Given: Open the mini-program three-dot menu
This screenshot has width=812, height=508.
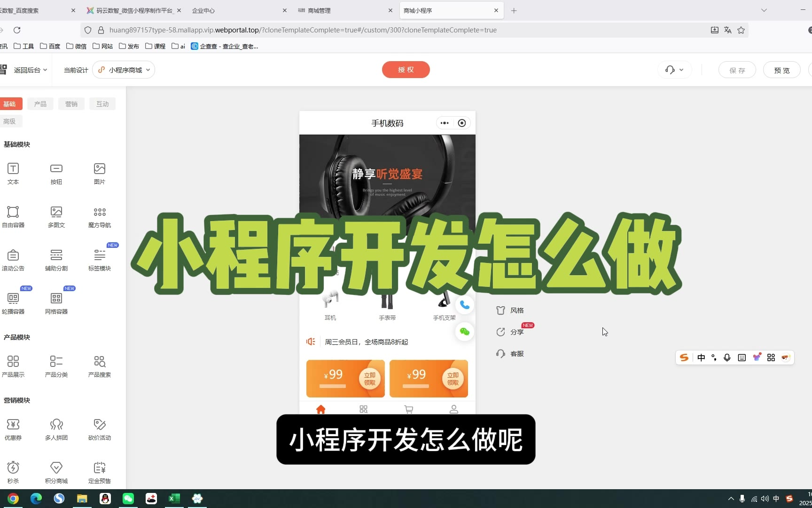Looking at the screenshot, I should pyautogui.click(x=445, y=123).
